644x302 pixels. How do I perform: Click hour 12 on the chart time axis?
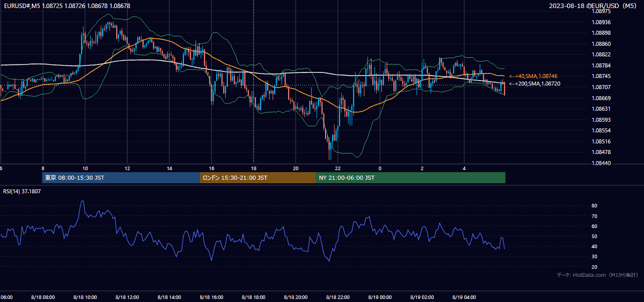(x=127, y=168)
